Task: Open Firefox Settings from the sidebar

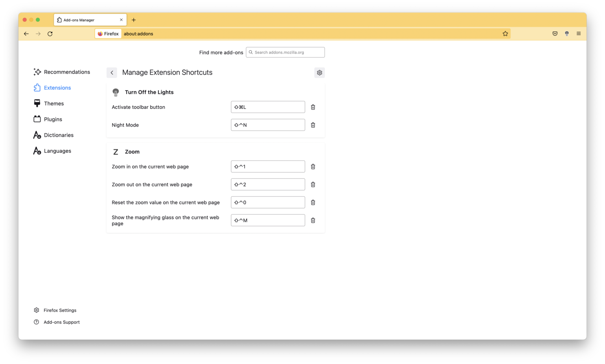Action: [60, 310]
